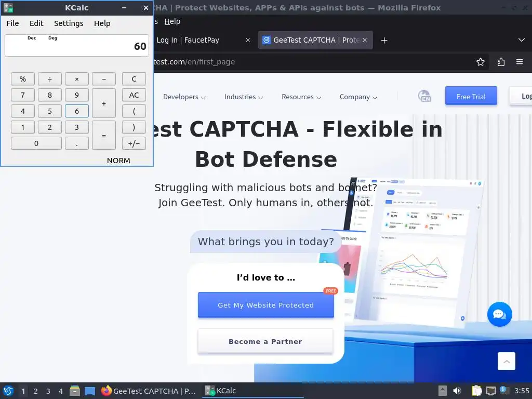The image size is (532, 399).
Task: Open a new Firefox tab
Action: pos(384,41)
